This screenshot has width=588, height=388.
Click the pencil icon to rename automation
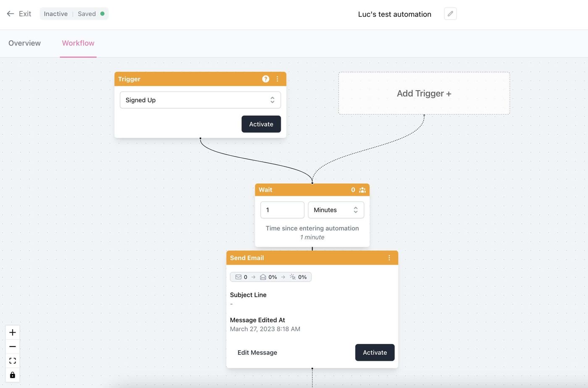click(450, 14)
